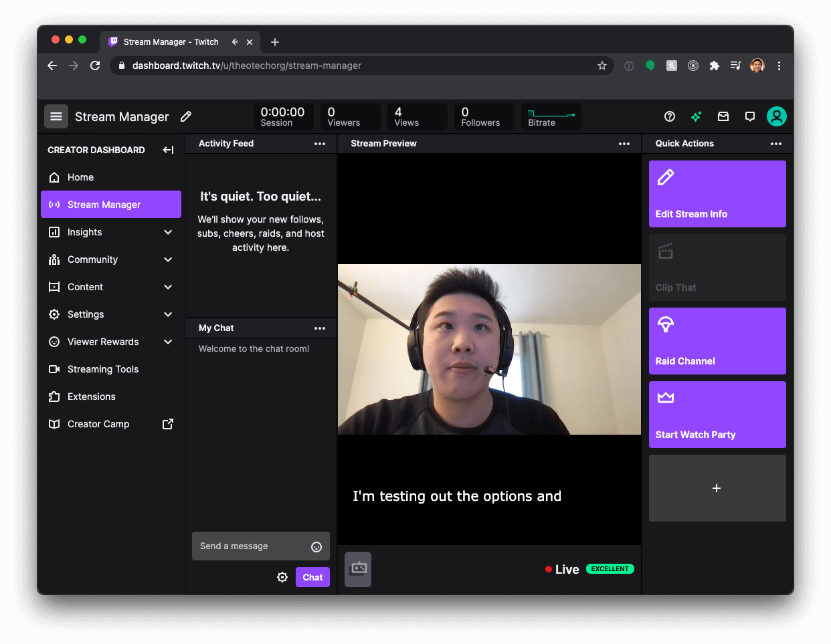Click the Edit Stream Info quick action
The height and width of the screenshot is (644, 831).
(717, 194)
